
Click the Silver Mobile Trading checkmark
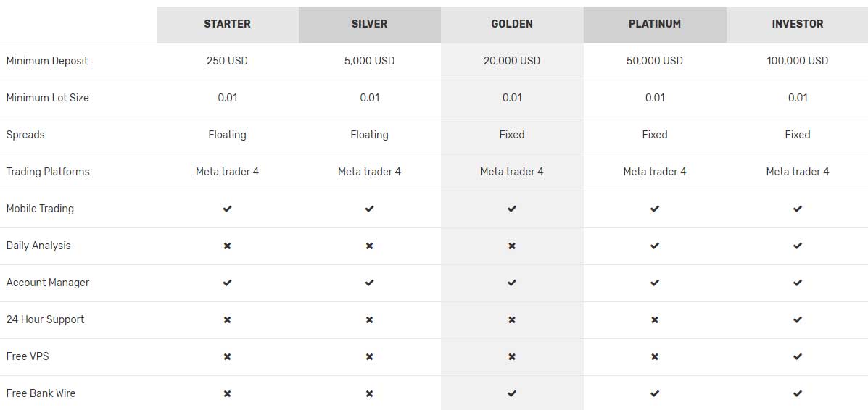point(369,209)
